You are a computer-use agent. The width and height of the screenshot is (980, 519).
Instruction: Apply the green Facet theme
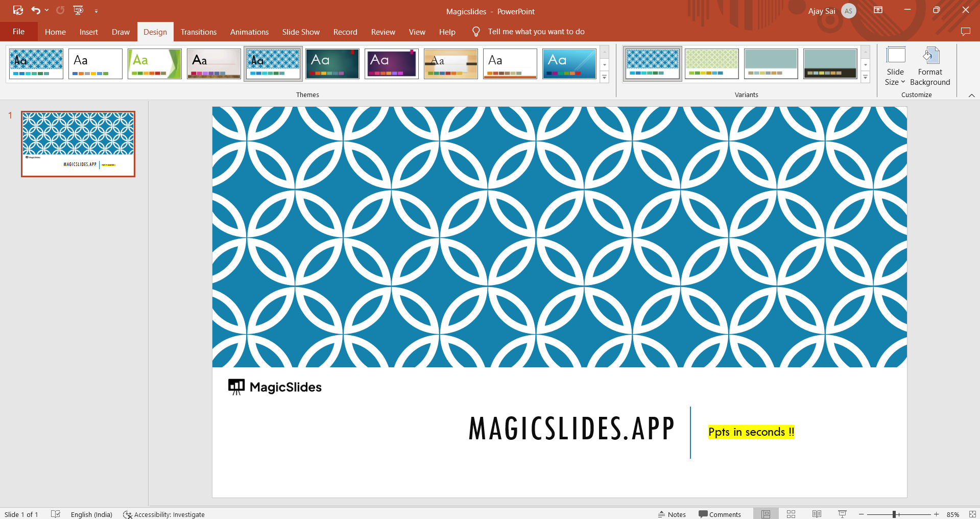[155, 64]
